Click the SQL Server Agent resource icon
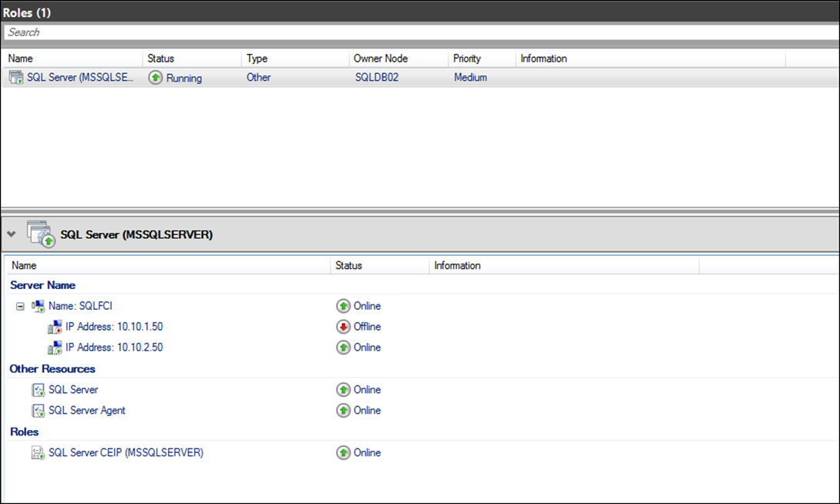Image resolution: width=840 pixels, height=504 pixels. tap(38, 411)
